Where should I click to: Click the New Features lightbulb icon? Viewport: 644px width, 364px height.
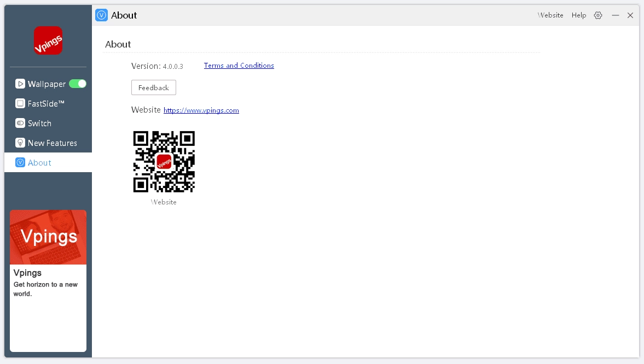(20, 143)
